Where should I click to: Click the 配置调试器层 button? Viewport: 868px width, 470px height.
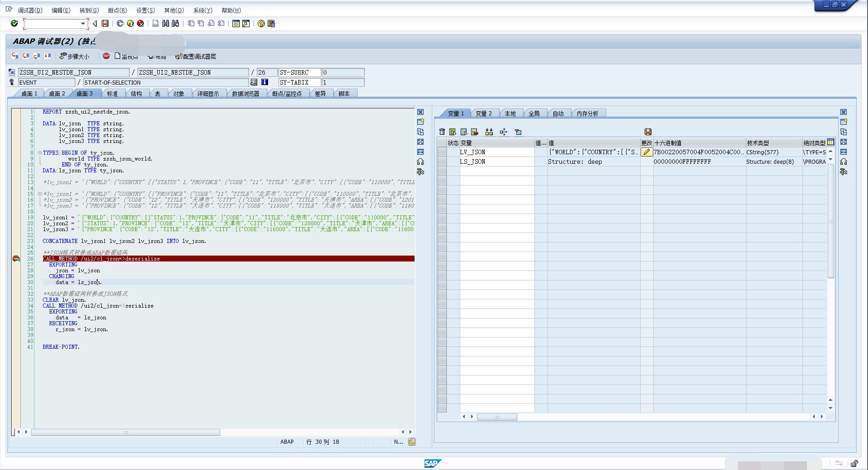[x=196, y=57]
